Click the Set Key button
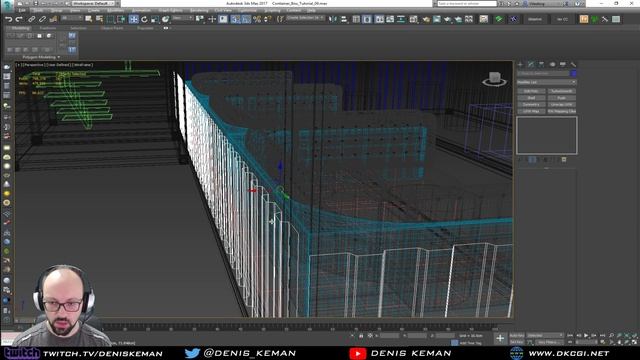The image size is (640, 360). pyautogui.click(x=517, y=342)
